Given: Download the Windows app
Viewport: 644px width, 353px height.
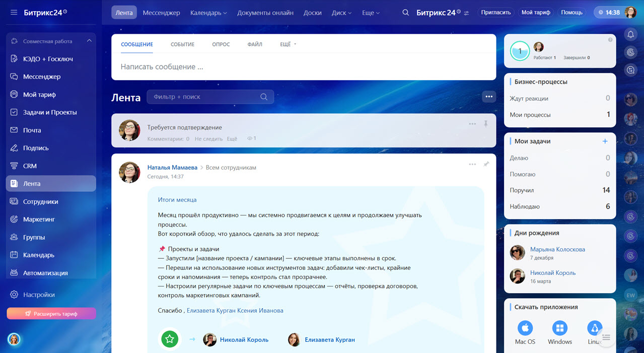Looking at the screenshot, I should click(559, 329).
